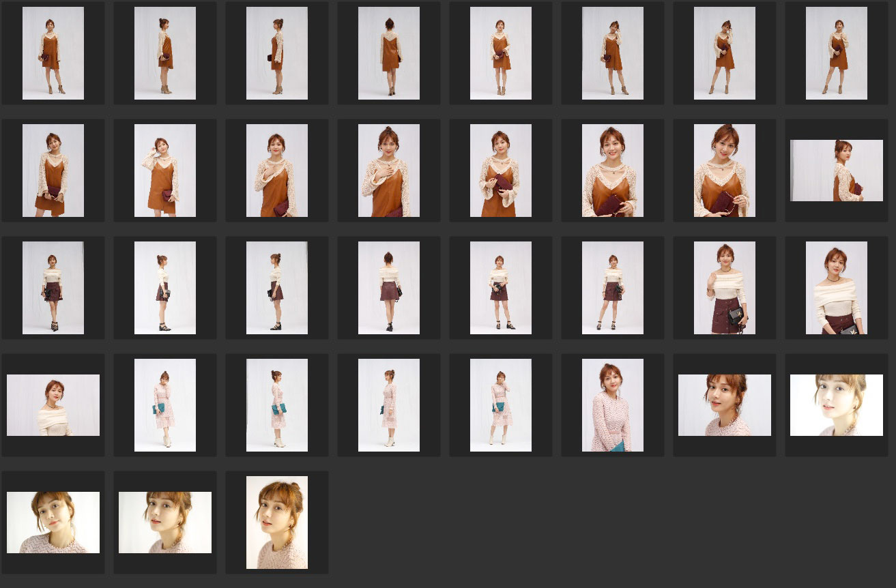Pick the vertical off-shoulder top close-up without wave

pyautogui.click(x=836, y=288)
